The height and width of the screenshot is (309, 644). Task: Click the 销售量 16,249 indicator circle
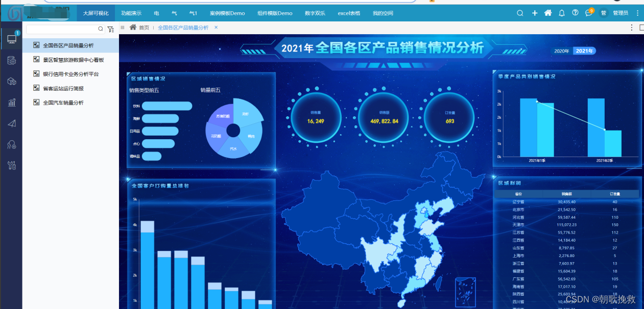point(316,117)
